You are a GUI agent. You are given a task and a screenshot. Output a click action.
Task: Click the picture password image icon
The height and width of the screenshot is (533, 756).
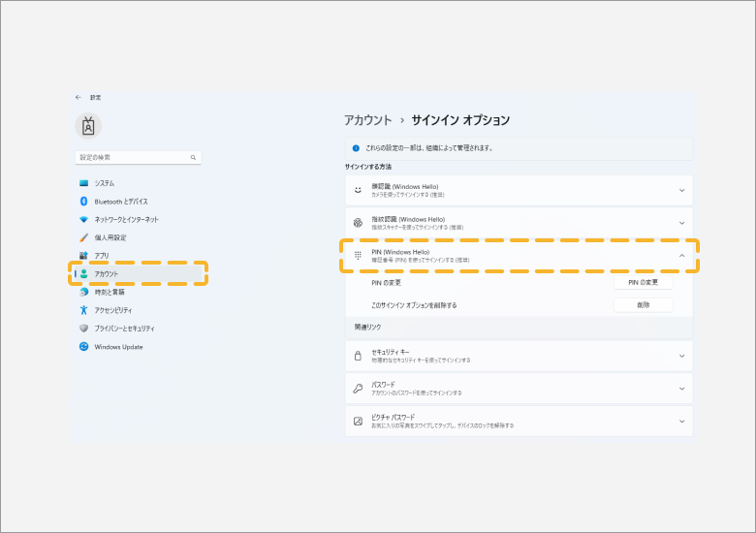(x=358, y=422)
